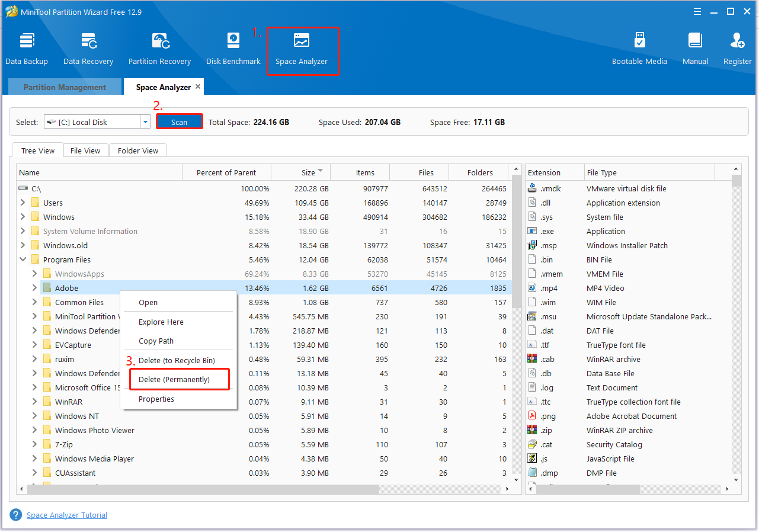Expand the WindowsApps folder node

coord(34,274)
